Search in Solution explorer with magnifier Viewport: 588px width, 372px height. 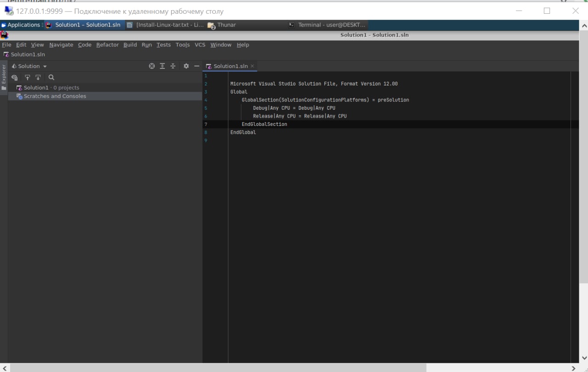(51, 78)
